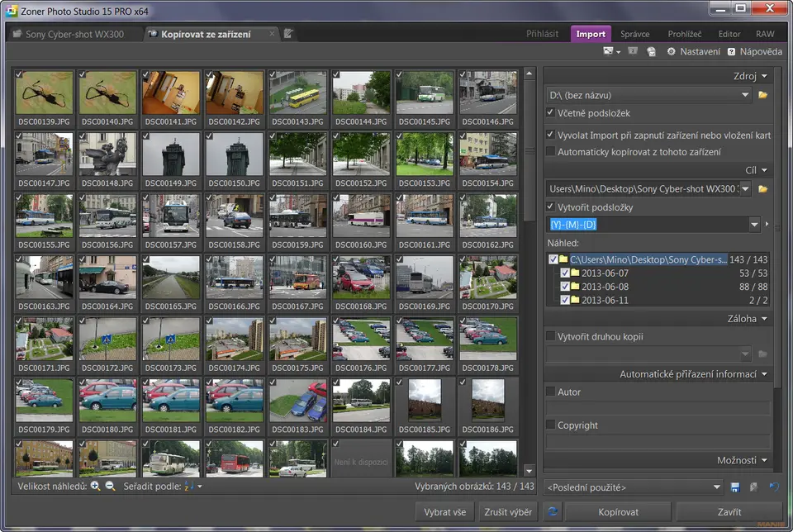Click the Vybrat vše button
793x532 pixels.
pos(444,512)
